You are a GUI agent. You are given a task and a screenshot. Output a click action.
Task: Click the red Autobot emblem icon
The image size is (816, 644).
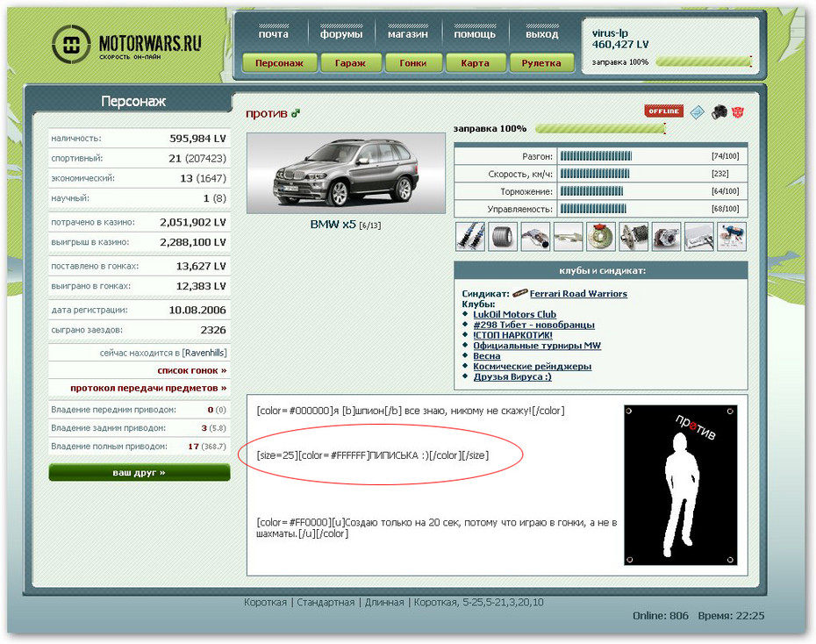[x=738, y=111]
